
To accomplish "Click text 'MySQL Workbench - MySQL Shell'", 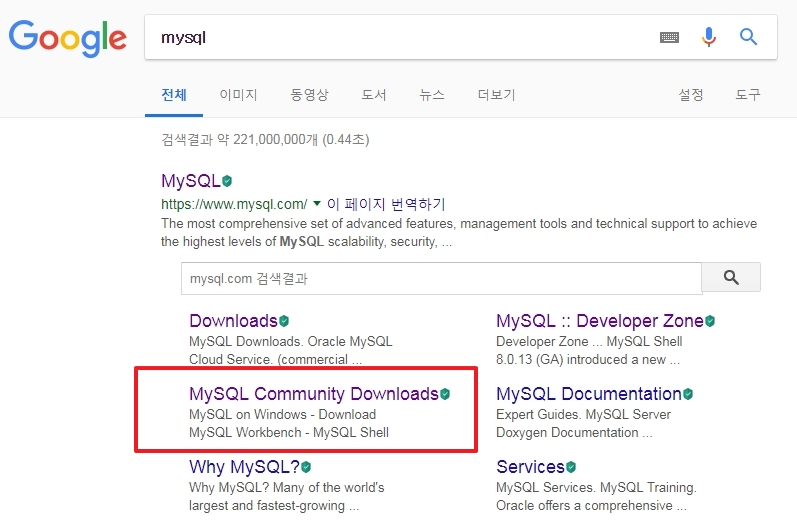I will (289, 433).
